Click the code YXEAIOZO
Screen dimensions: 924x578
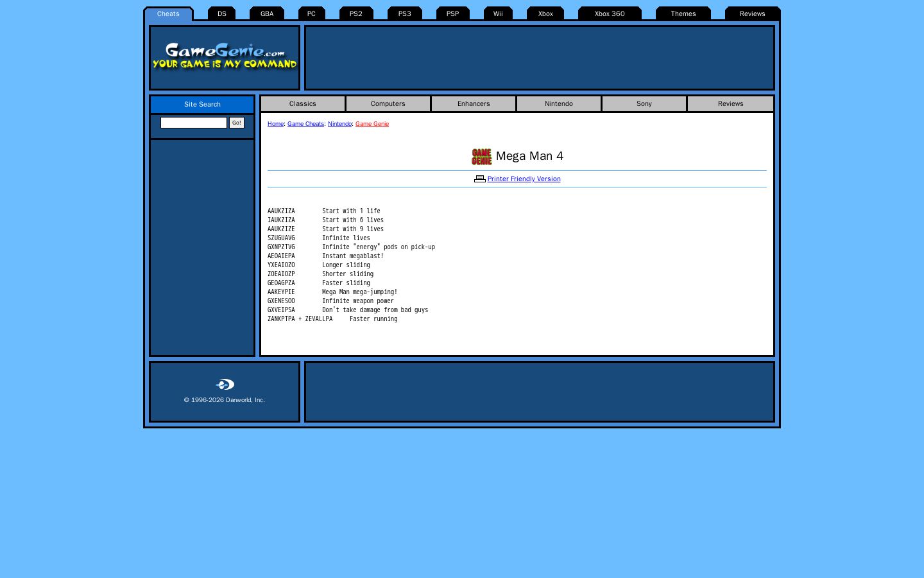(x=281, y=265)
